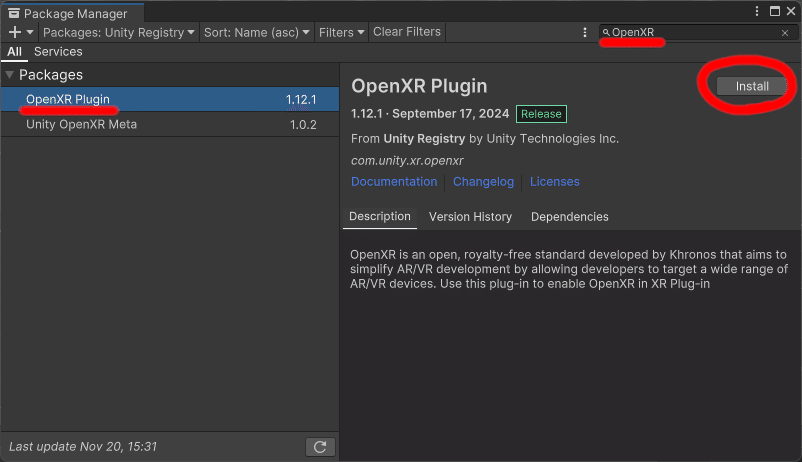Click the Release tag label
Screen dimensions: 802x462
(x=541, y=114)
